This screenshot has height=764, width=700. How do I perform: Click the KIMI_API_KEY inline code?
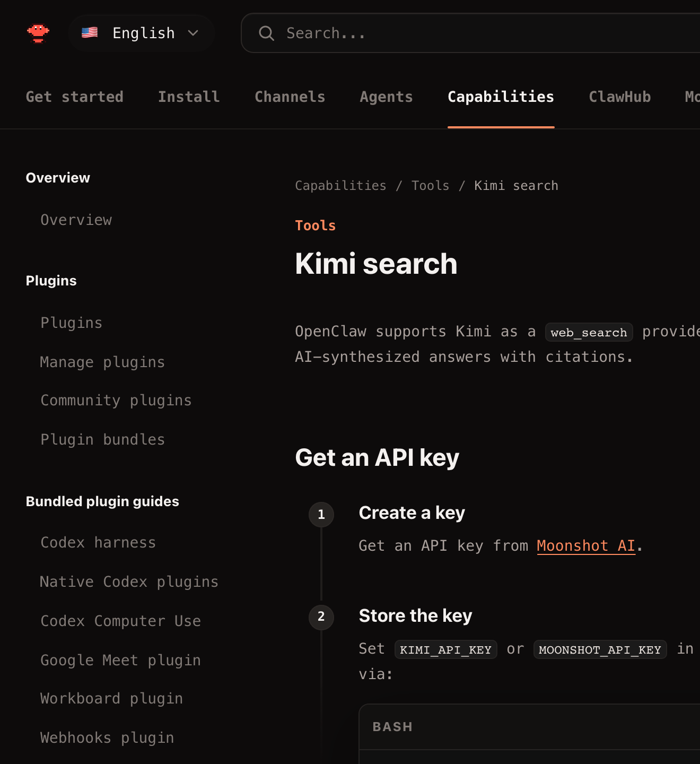coord(445,649)
